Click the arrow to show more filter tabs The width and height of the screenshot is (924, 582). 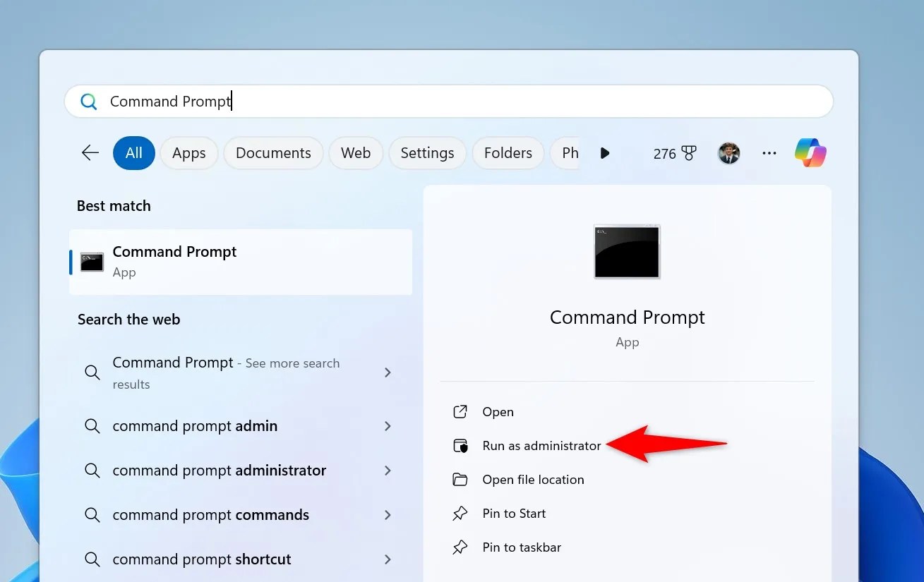pos(605,152)
